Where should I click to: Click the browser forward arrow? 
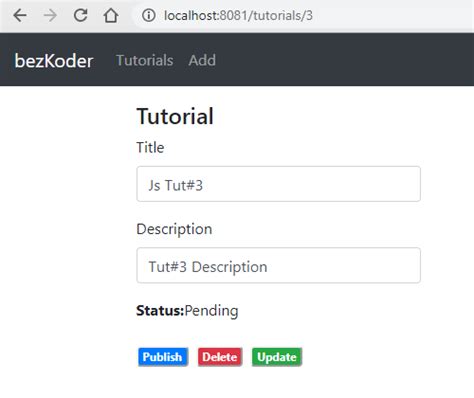pos(50,15)
